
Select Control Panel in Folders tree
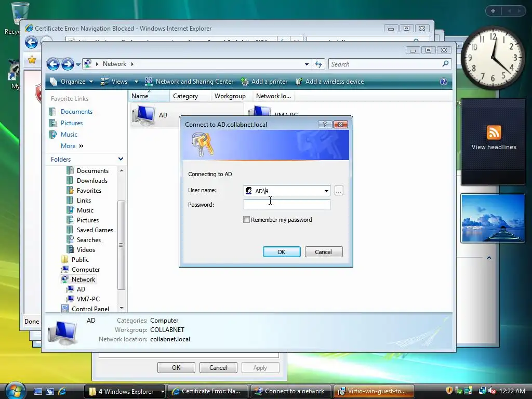coord(90,309)
